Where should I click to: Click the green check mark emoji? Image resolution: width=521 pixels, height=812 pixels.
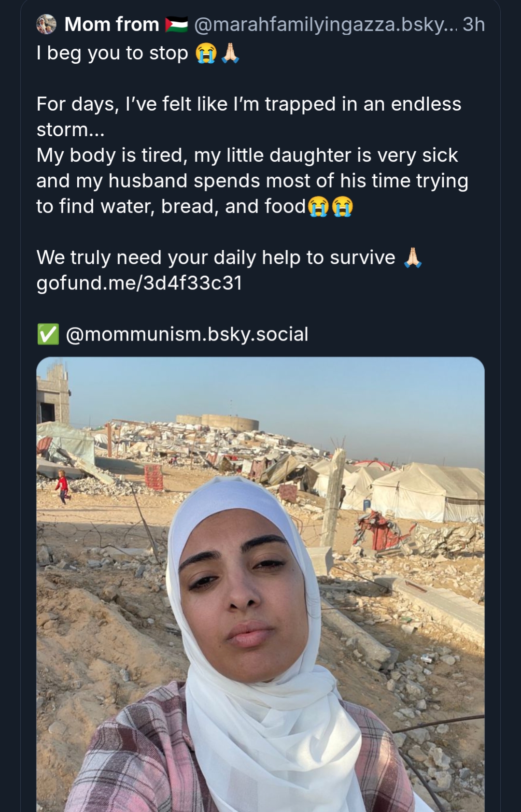tap(48, 334)
